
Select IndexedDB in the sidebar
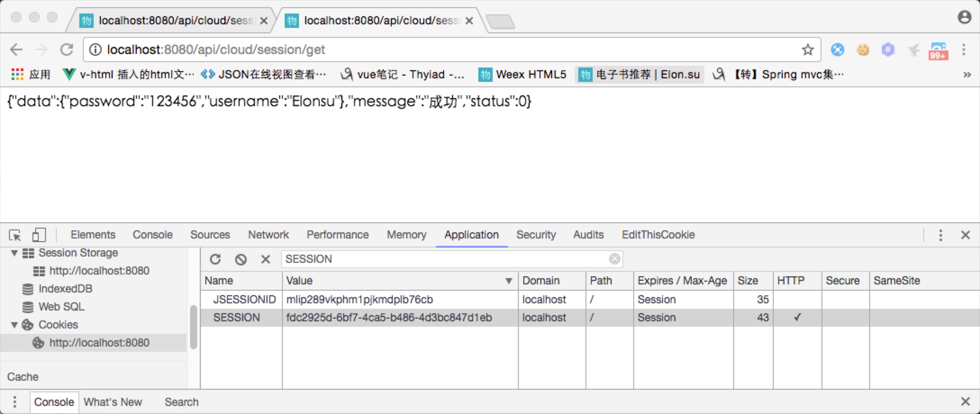pos(65,289)
